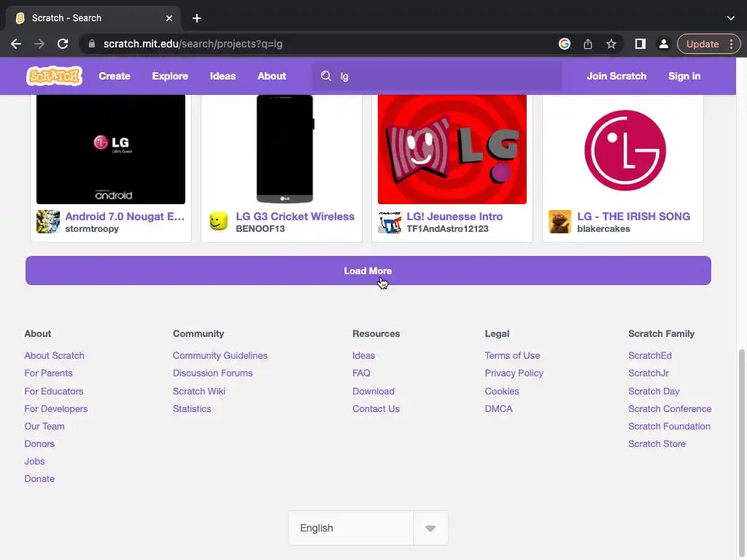The image size is (747, 560).
Task: Click the Scratch search field containing lg
Action: click(437, 76)
